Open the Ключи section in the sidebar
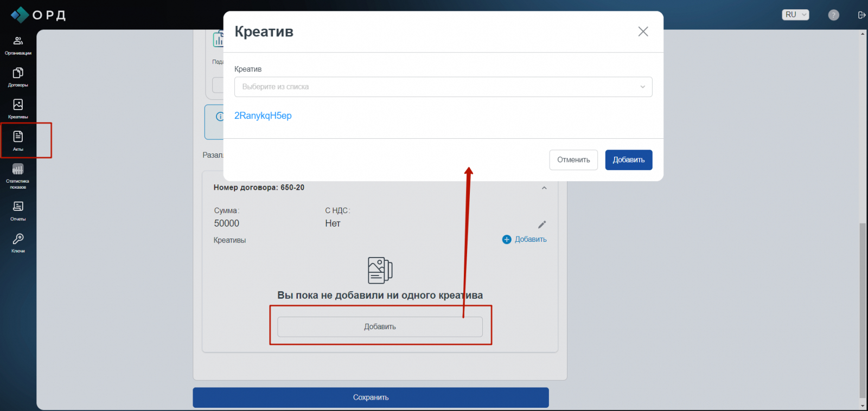This screenshot has height=411, width=868. tap(18, 243)
